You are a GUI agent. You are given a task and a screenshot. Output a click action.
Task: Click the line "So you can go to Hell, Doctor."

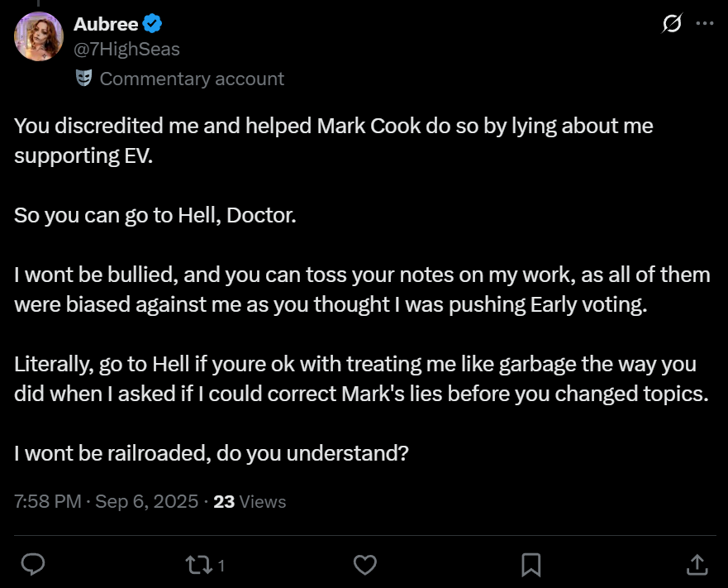[155, 216]
